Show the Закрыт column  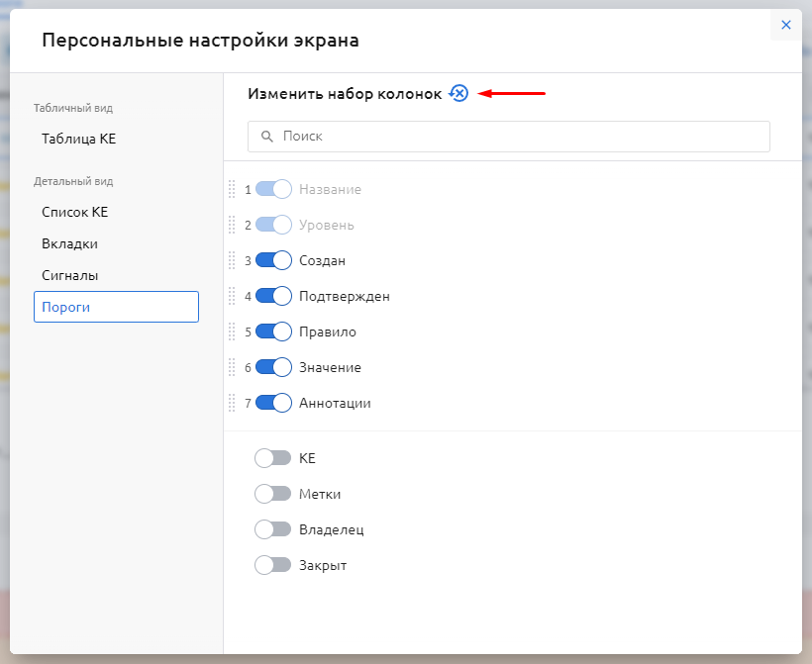[272, 565]
